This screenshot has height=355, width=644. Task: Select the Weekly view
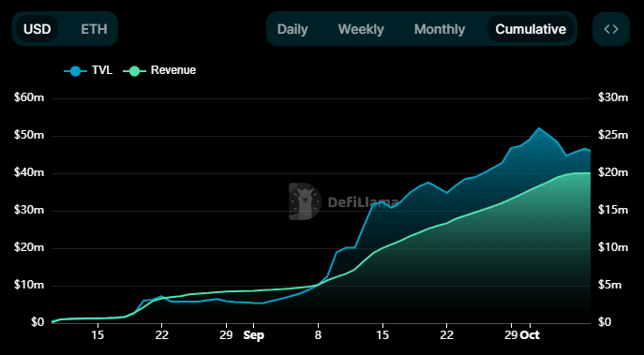(361, 29)
